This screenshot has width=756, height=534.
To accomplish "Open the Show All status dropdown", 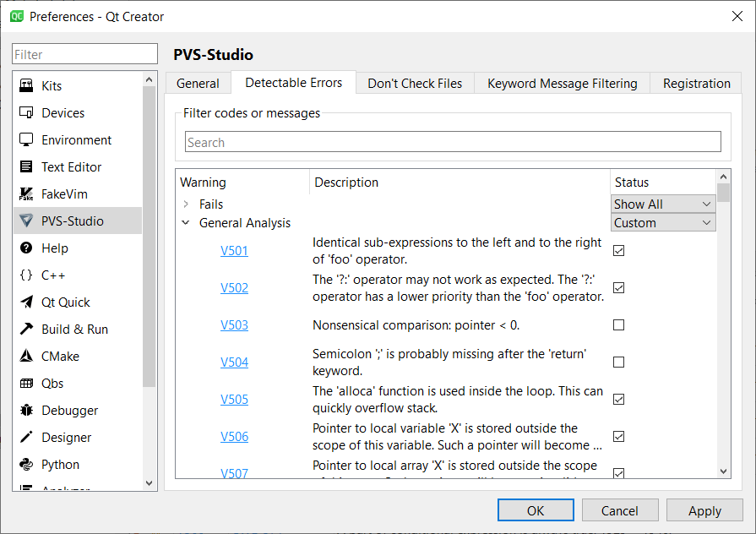I will (x=662, y=204).
